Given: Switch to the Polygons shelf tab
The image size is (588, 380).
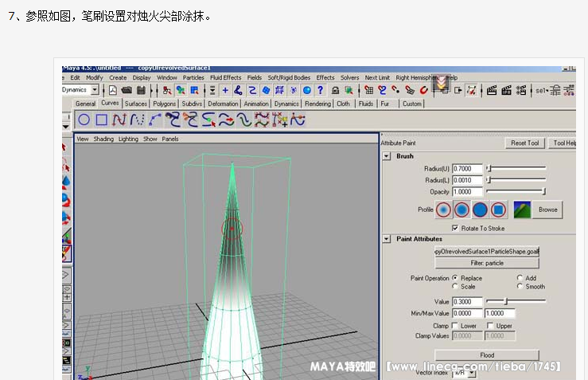Looking at the screenshot, I should coord(164,104).
